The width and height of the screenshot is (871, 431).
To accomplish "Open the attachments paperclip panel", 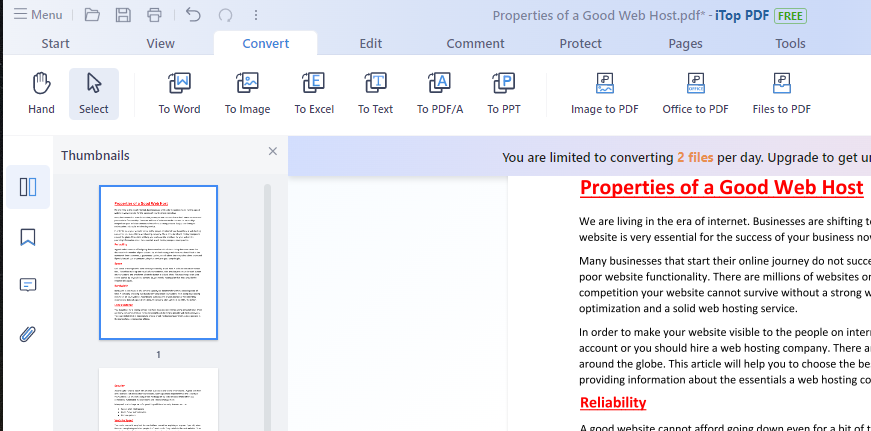I will click(28, 334).
